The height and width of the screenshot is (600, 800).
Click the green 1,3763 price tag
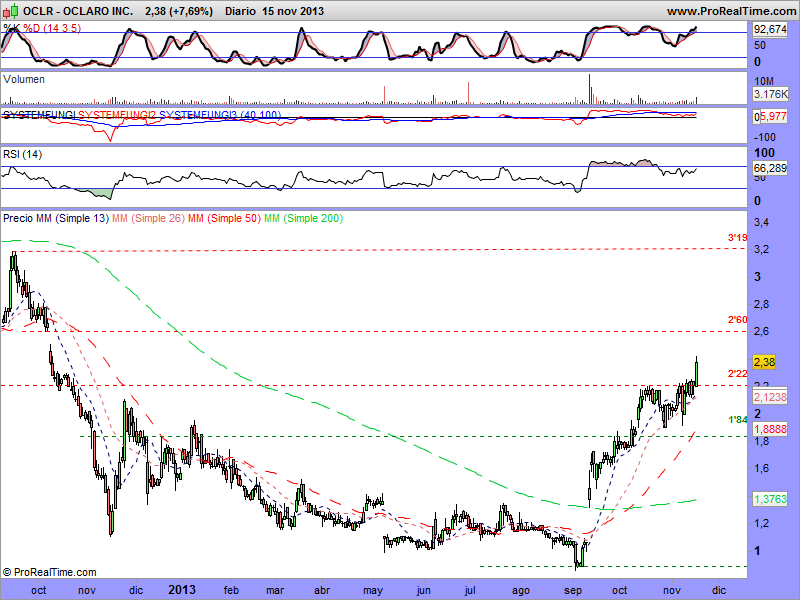click(x=770, y=499)
